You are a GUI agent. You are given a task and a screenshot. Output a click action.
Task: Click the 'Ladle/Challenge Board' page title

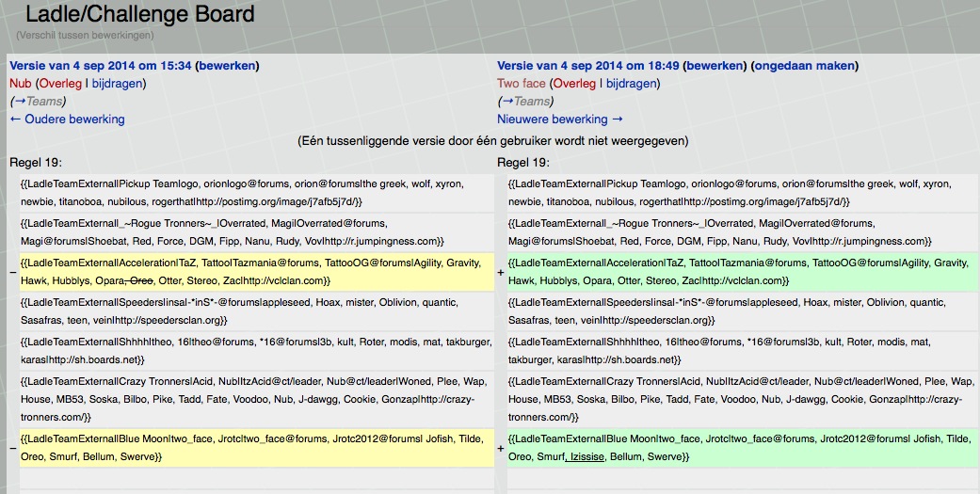[139, 15]
